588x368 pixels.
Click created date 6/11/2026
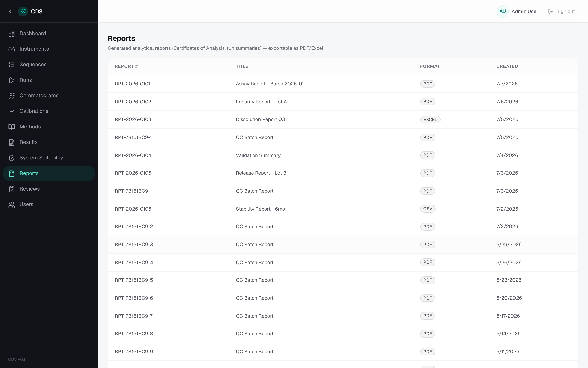(508, 352)
